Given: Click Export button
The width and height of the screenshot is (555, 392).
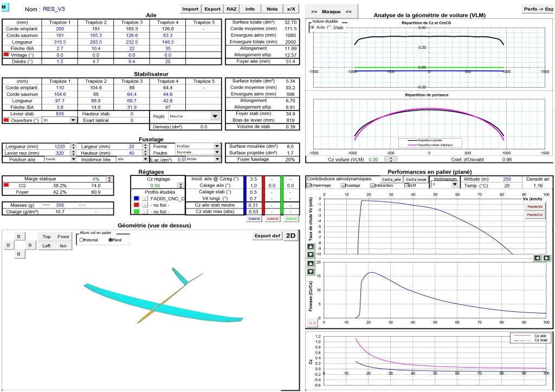Looking at the screenshot, I should click(x=212, y=9).
